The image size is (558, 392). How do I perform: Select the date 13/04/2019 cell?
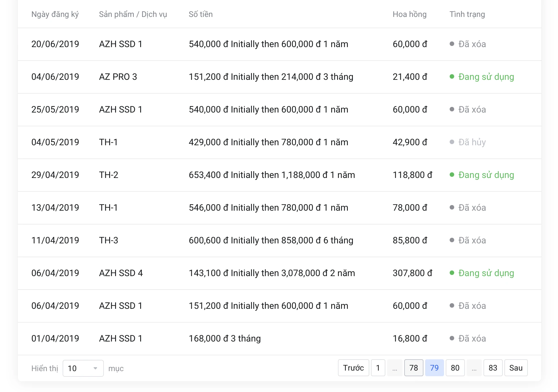[x=55, y=208]
